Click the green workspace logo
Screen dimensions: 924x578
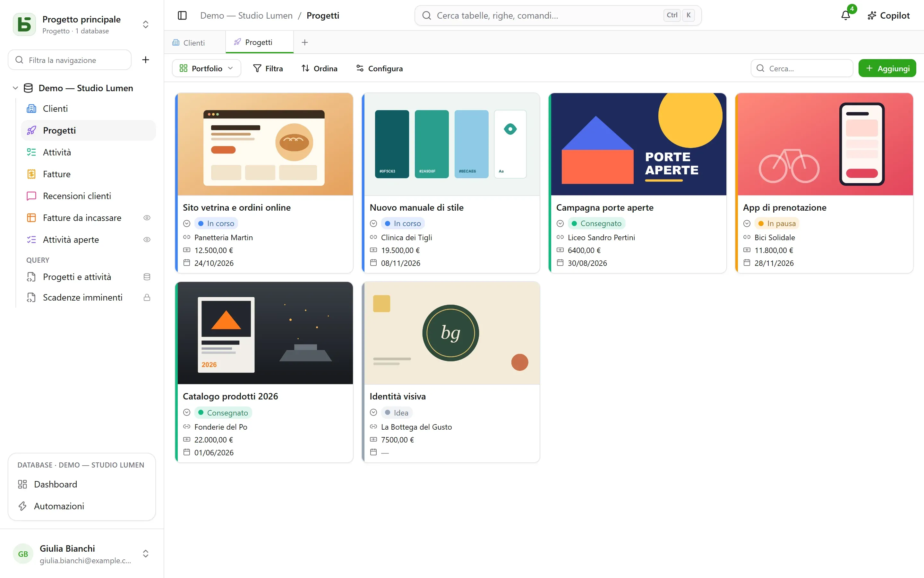click(24, 24)
